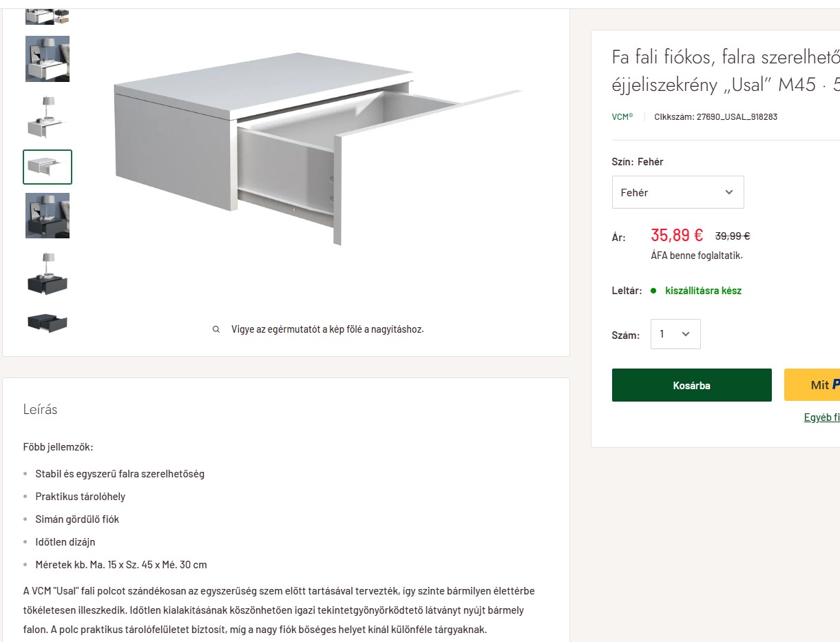This screenshot has height=642, width=840.
Task: Select the highlighted white open-drawer thumbnail
Action: tap(48, 167)
